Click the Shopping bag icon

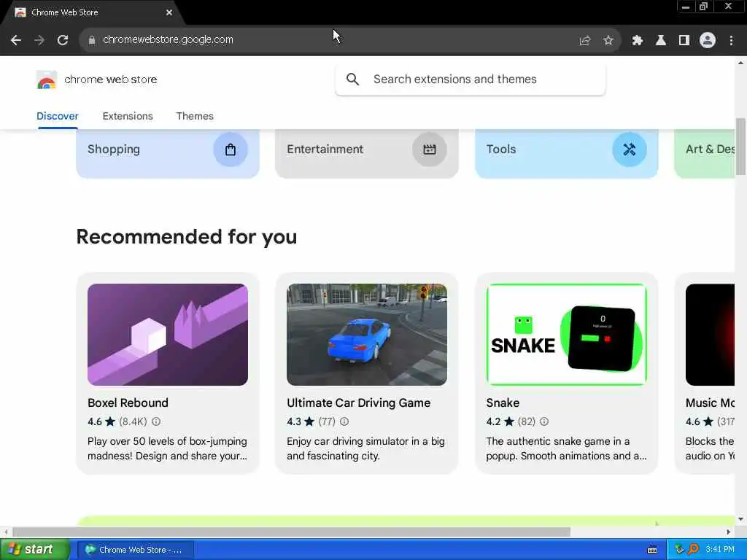[231, 149]
